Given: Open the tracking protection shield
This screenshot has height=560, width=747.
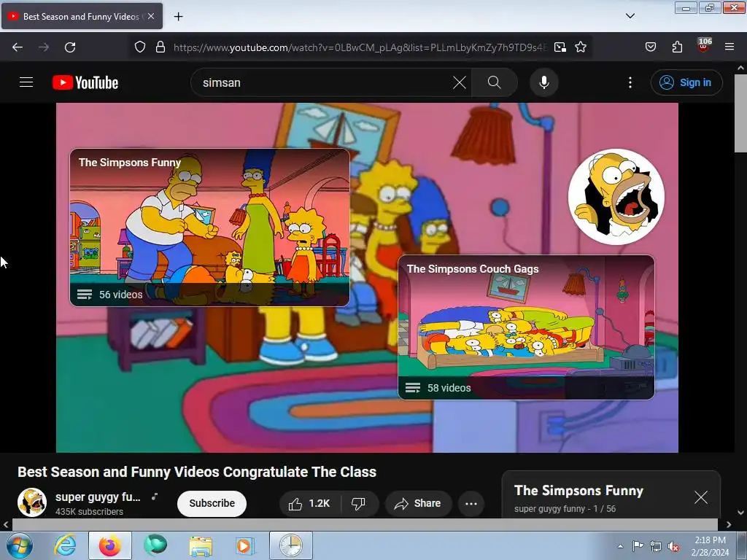Looking at the screenshot, I should [139, 47].
